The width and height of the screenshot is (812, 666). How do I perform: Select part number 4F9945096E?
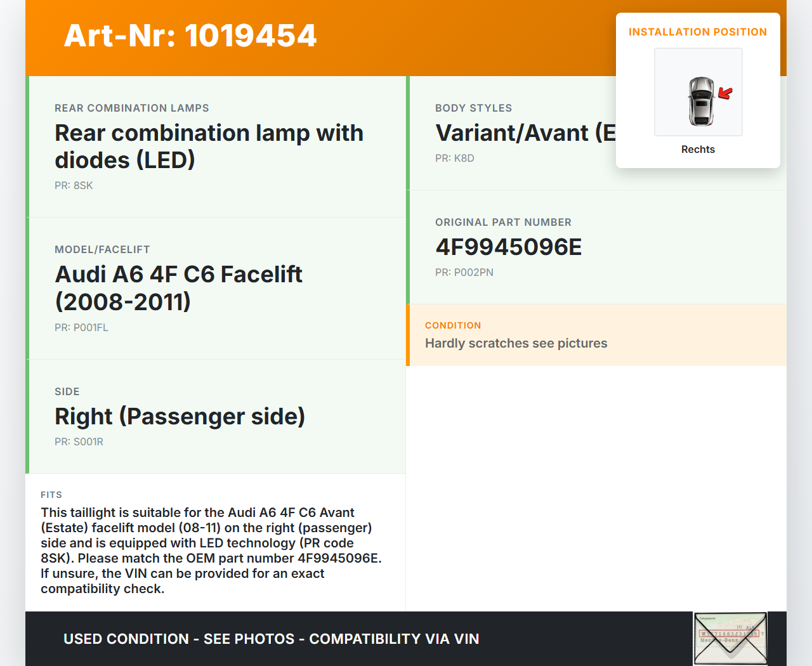(509, 247)
